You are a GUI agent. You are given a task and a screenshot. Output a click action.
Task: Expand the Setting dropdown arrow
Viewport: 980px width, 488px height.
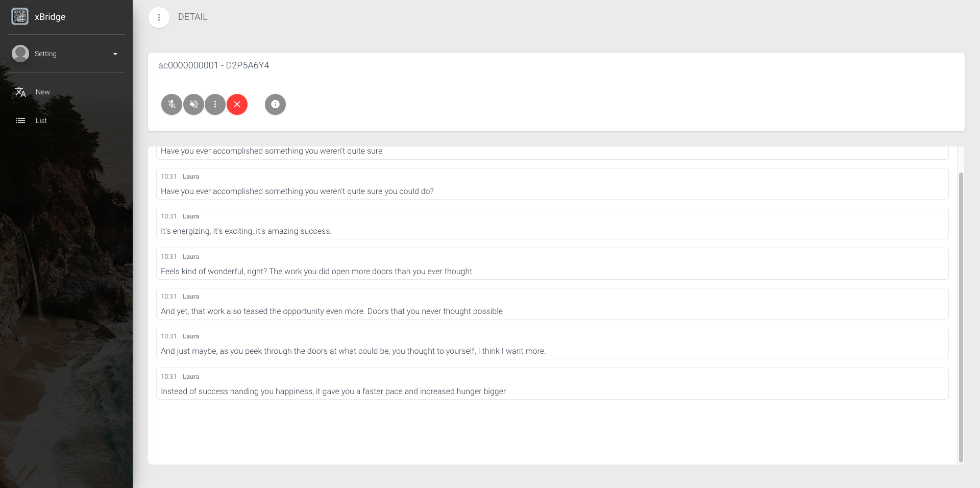(x=115, y=54)
